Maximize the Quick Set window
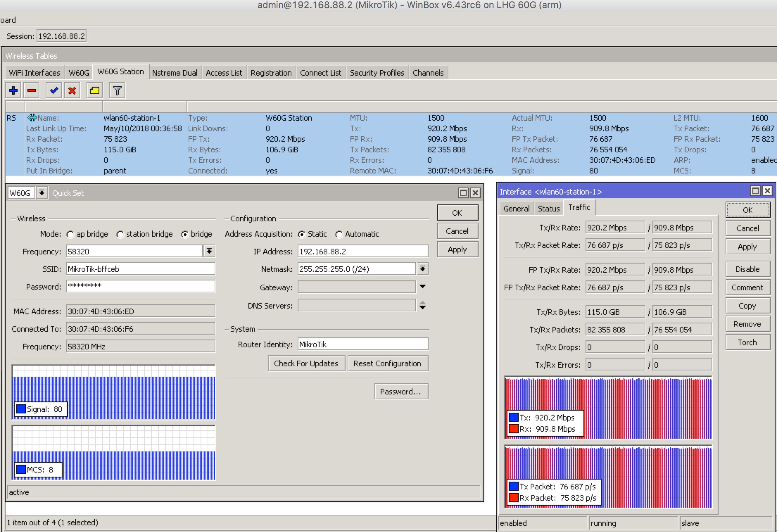The width and height of the screenshot is (777, 532). (x=463, y=192)
